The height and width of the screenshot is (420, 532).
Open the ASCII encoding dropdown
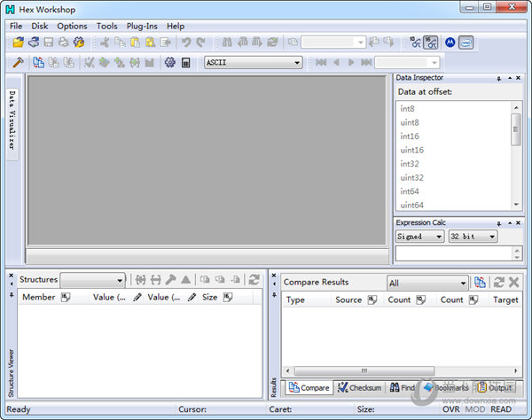pos(254,63)
